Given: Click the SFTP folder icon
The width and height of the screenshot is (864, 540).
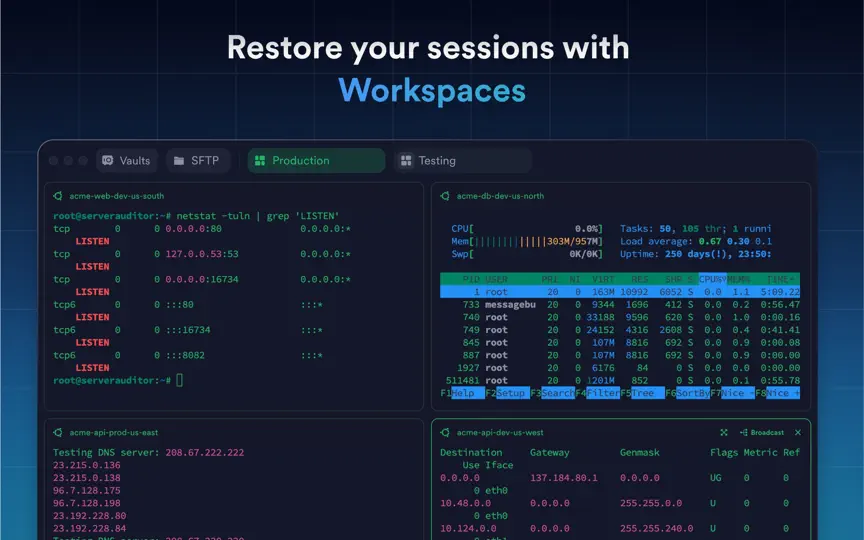Looking at the screenshot, I should [x=179, y=161].
